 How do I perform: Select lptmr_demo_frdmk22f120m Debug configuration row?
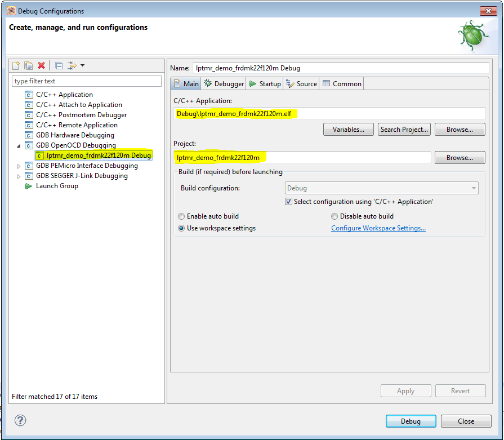point(93,155)
